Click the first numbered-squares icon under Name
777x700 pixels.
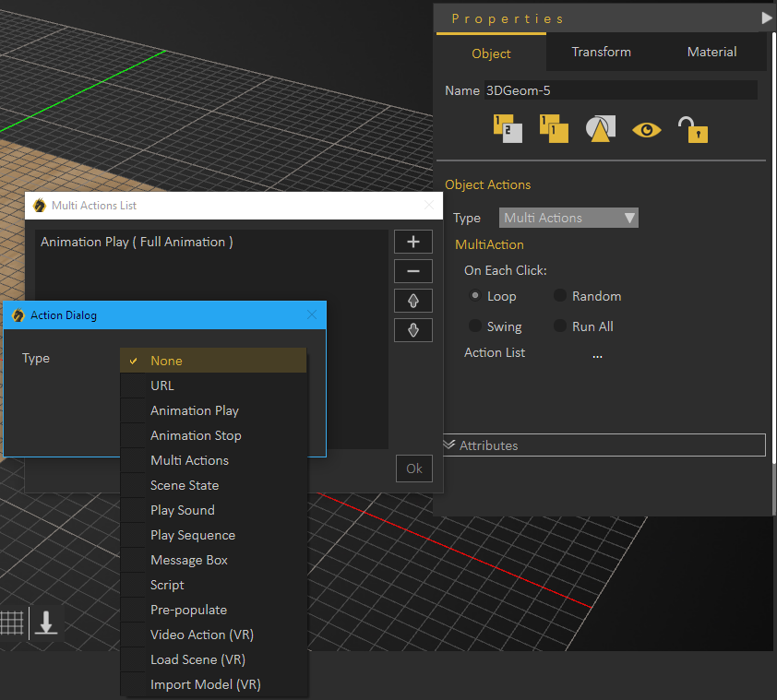508,129
